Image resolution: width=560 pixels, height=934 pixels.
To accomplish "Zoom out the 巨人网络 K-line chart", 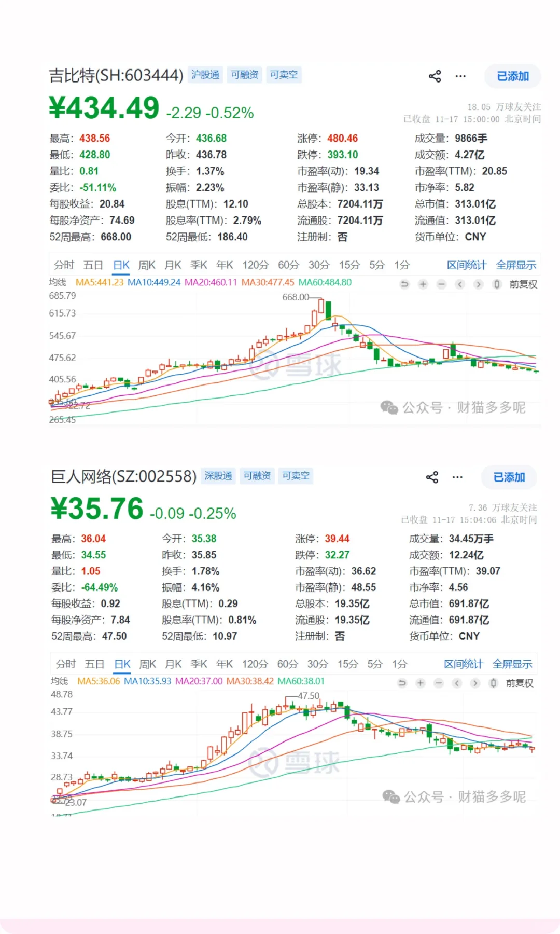I will coord(439,683).
